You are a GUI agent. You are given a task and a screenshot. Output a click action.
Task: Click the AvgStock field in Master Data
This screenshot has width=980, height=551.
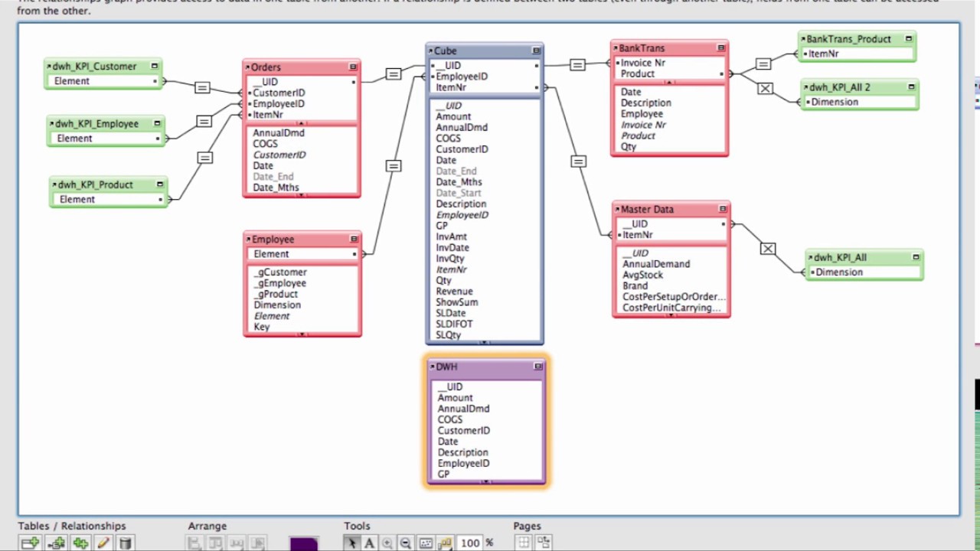point(642,275)
